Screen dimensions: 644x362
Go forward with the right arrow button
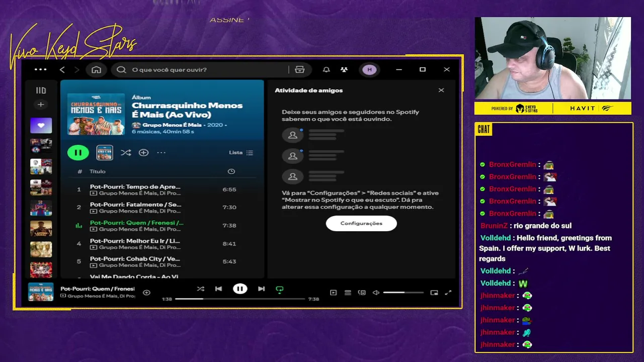point(76,69)
